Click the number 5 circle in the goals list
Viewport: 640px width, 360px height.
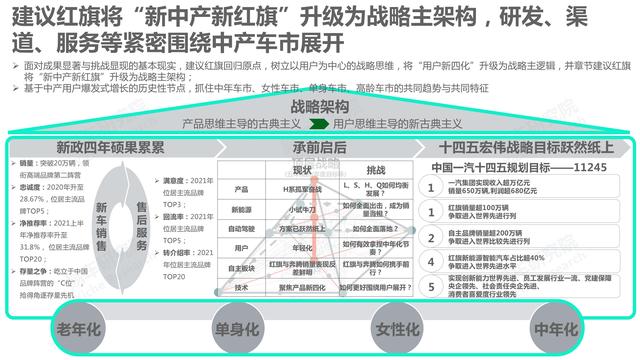tap(431, 287)
